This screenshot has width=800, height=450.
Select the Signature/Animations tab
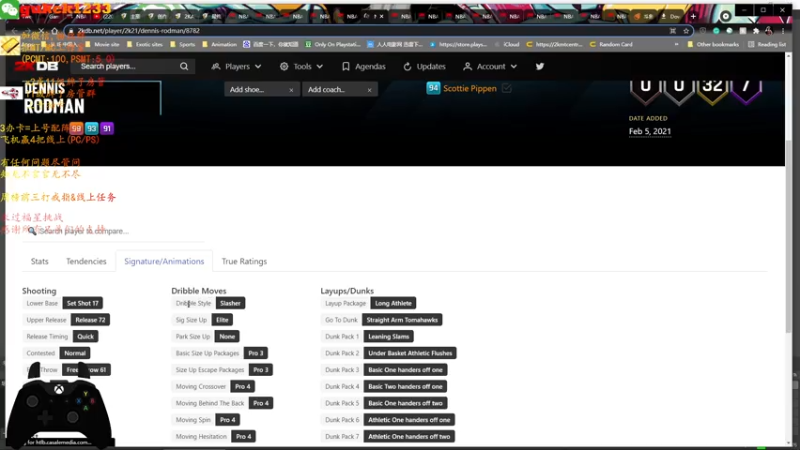tap(164, 261)
